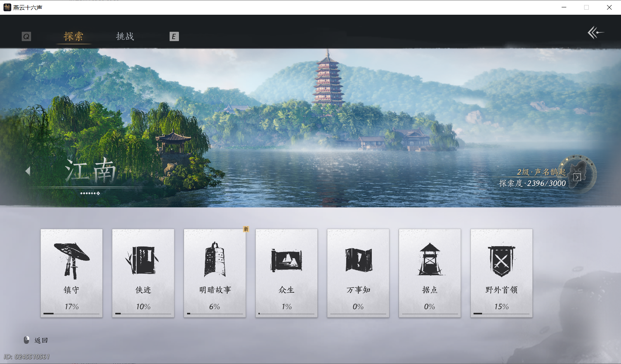The width and height of the screenshot is (621, 364).
Task: Select the 野外首领 label text
Action: coord(501,290)
